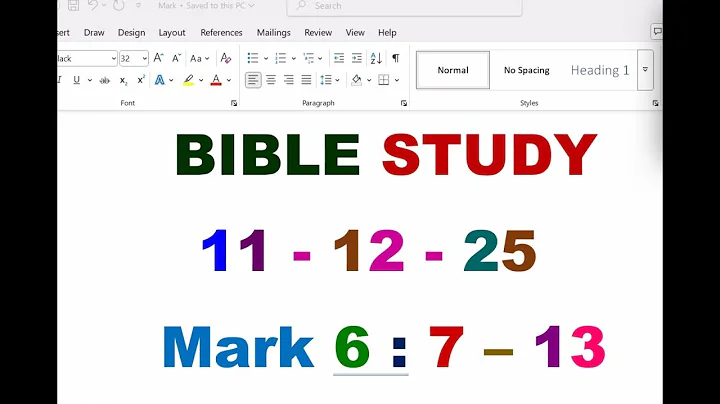The width and height of the screenshot is (720, 404).
Task: Apply paragraph shading color
Action: point(356,80)
